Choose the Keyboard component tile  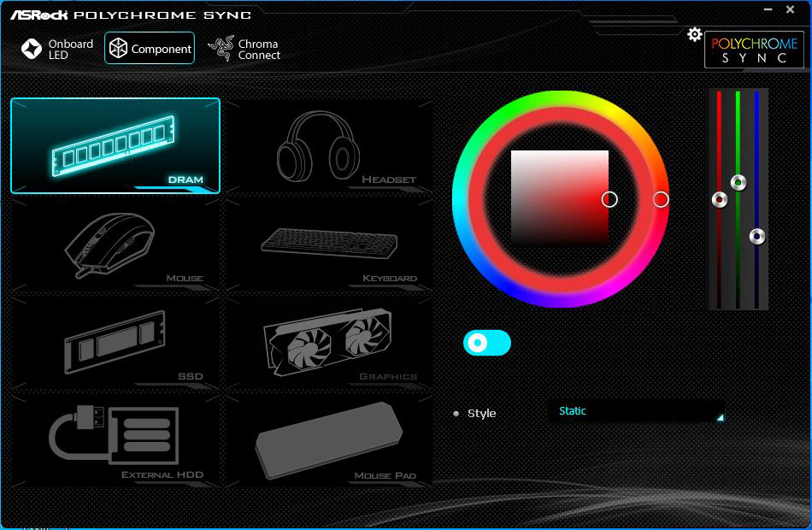click(x=329, y=244)
